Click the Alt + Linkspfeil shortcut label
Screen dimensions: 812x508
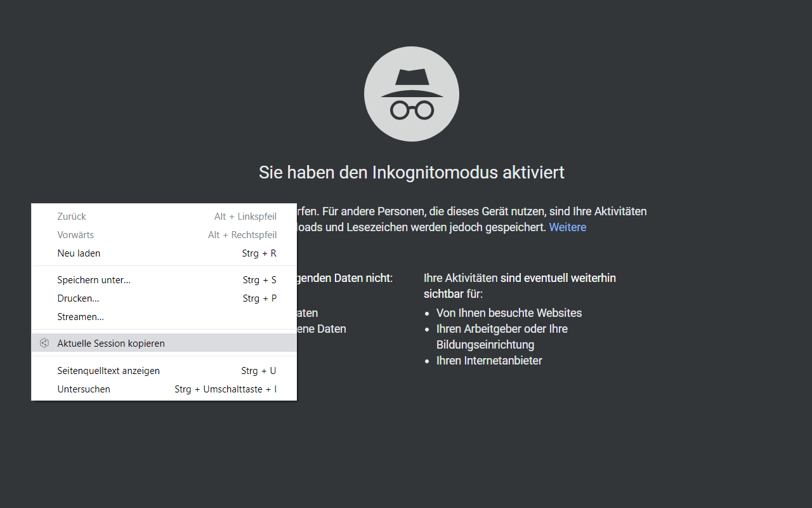click(x=246, y=217)
